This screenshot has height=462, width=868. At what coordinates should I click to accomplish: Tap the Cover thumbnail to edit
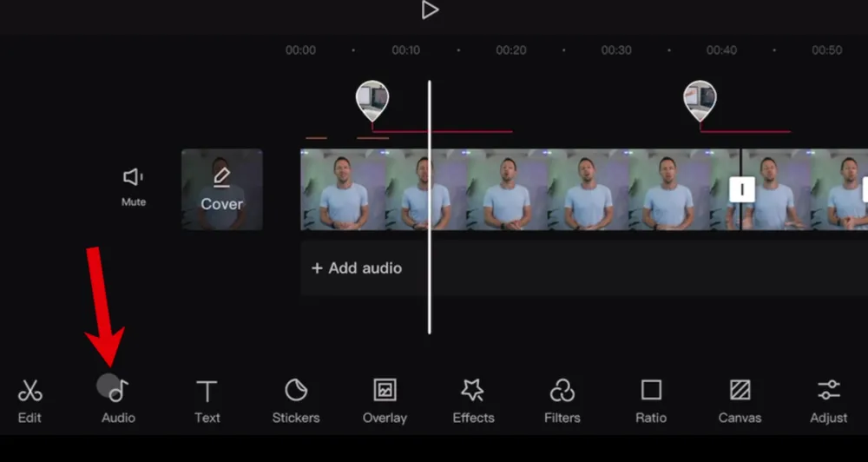coord(222,189)
